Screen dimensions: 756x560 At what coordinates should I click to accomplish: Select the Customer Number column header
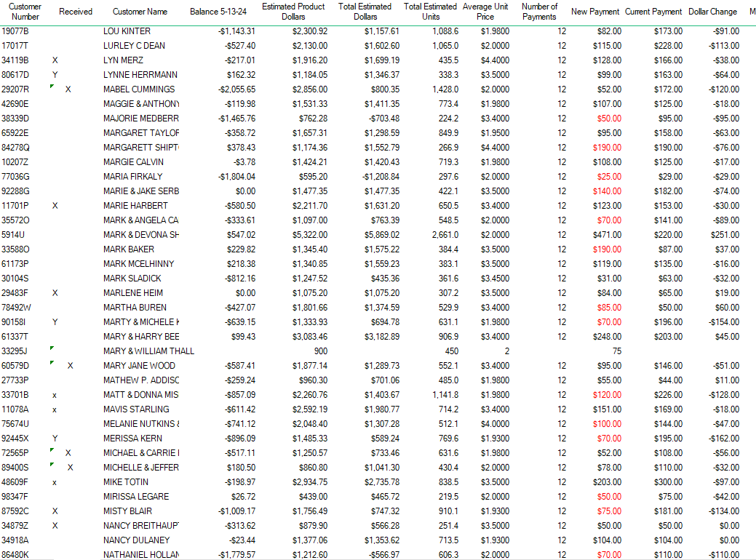pos(25,12)
